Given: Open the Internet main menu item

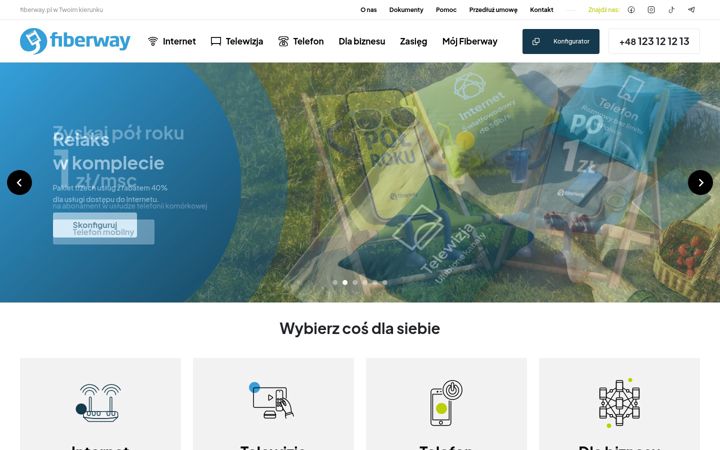Looking at the screenshot, I should (x=179, y=41).
